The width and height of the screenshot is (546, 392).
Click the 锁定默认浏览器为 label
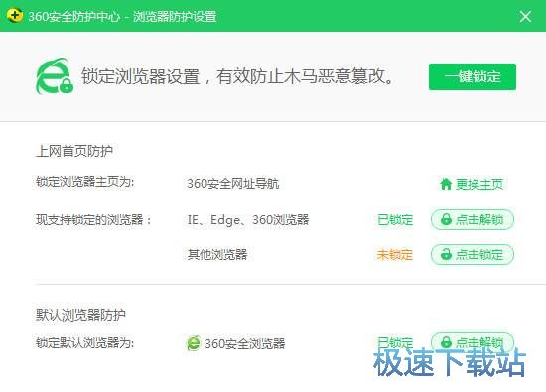pos(84,343)
